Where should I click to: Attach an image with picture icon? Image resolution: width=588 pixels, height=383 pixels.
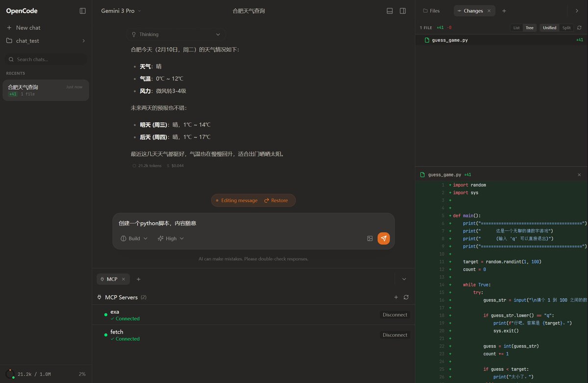(x=370, y=238)
